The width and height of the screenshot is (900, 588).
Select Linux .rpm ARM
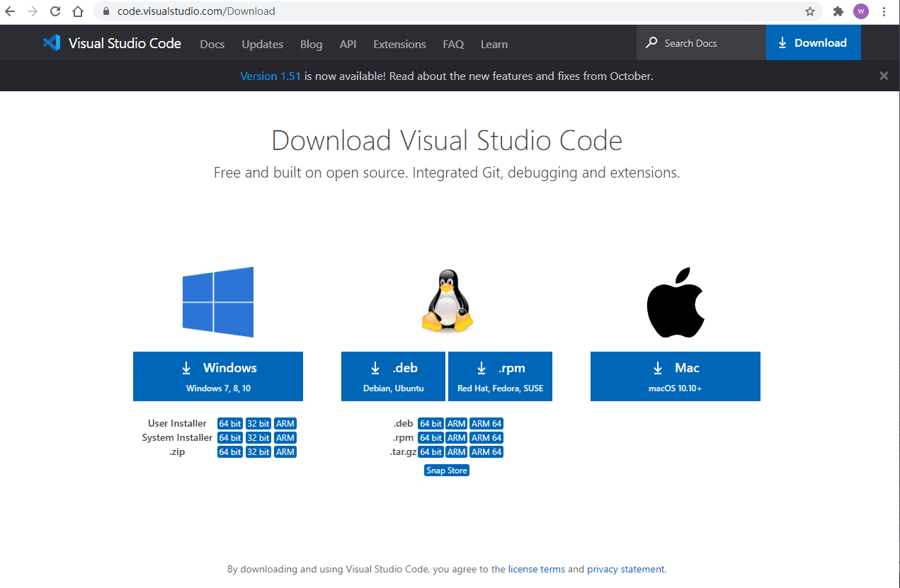pyautogui.click(x=457, y=438)
